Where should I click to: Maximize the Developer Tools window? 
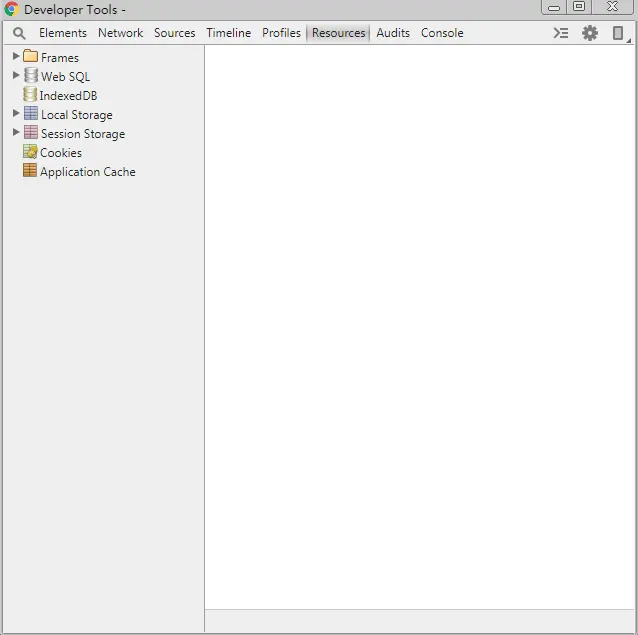579,7
